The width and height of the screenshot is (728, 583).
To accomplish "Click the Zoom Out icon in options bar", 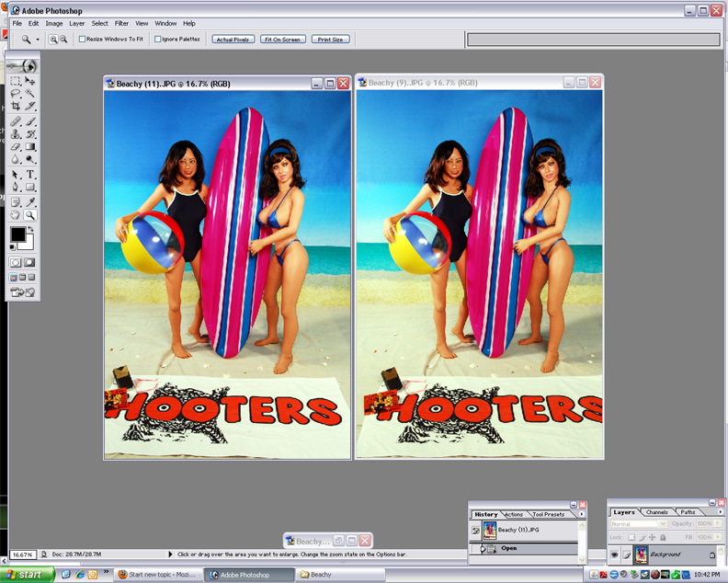I will (x=63, y=40).
